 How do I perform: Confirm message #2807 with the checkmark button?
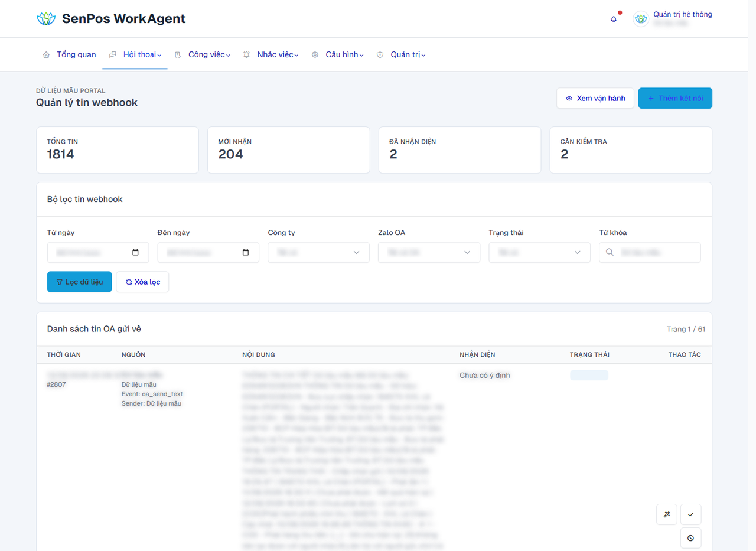tap(691, 514)
